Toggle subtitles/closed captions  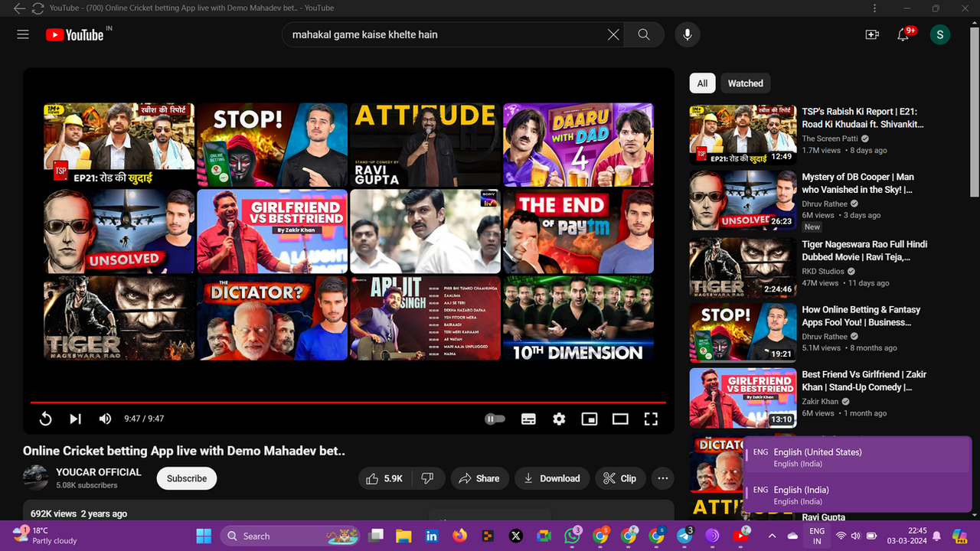coord(528,419)
